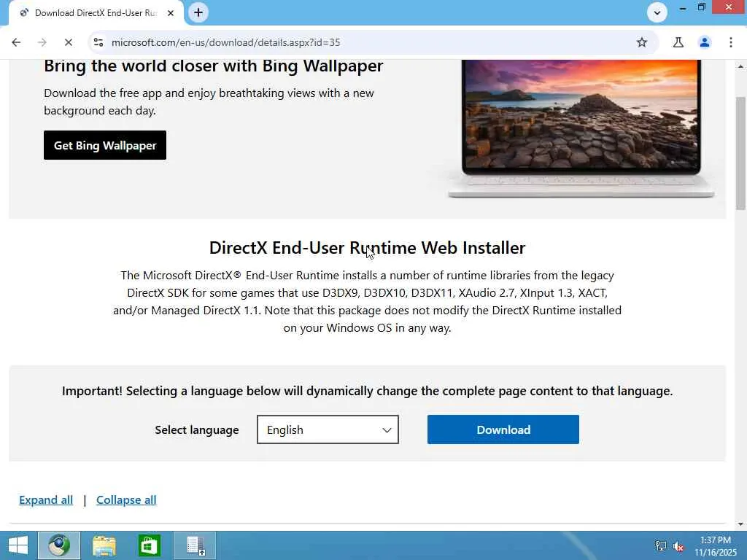Click the address bar URL
This screenshot has height=560, width=747.
pyautogui.click(x=226, y=42)
